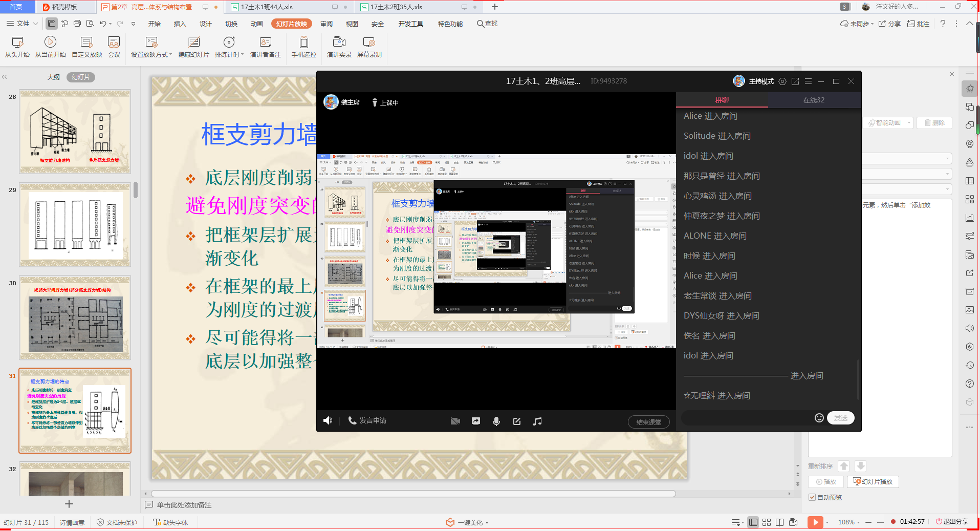
Task: Select slide 29 thumbnail in slide panel
Action: (x=75, y=225)
